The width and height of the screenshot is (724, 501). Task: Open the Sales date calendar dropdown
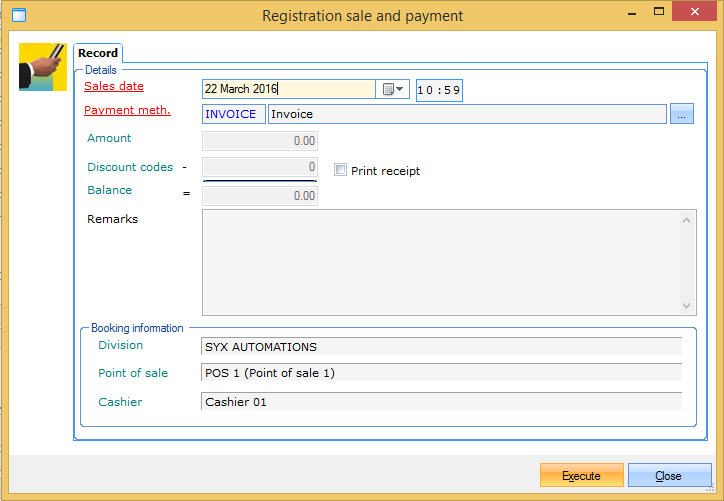tap(392, 89)
